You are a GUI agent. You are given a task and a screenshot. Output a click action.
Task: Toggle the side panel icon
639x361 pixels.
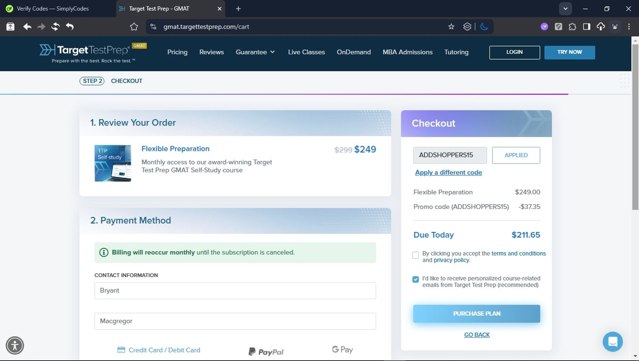tap(586, 26)
